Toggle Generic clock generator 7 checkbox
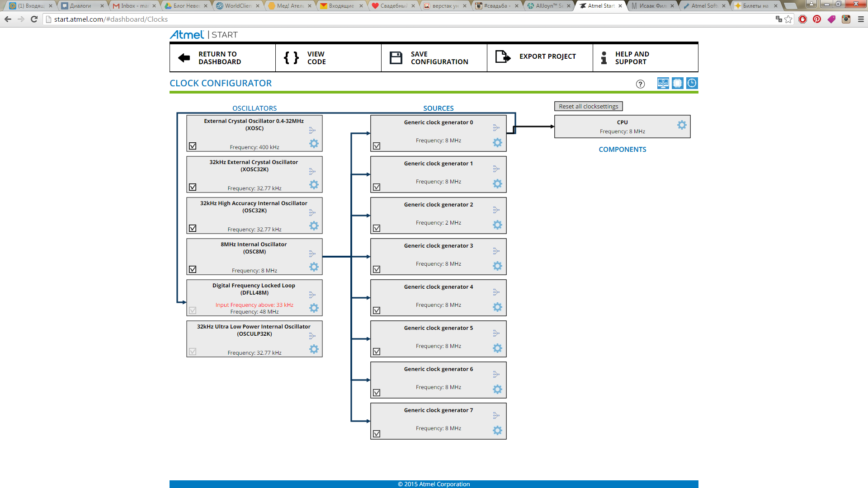Viewport: 868px width, 488px height. 377,434
